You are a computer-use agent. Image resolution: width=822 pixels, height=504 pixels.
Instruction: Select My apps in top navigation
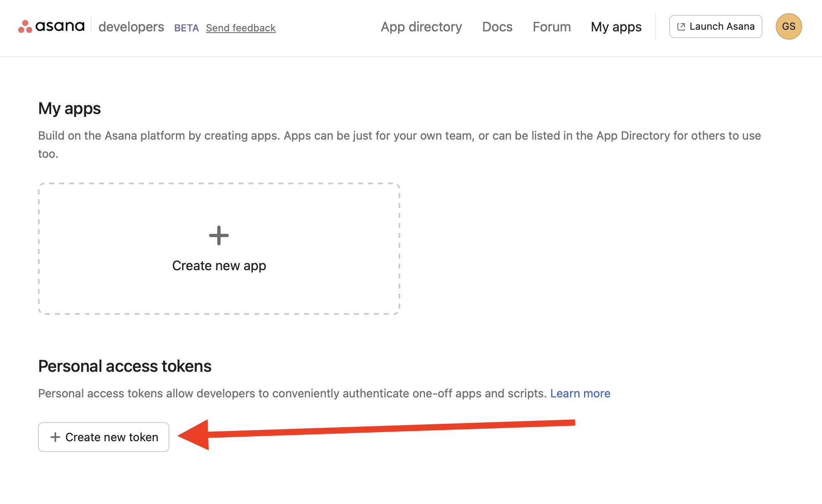(616, 27)
